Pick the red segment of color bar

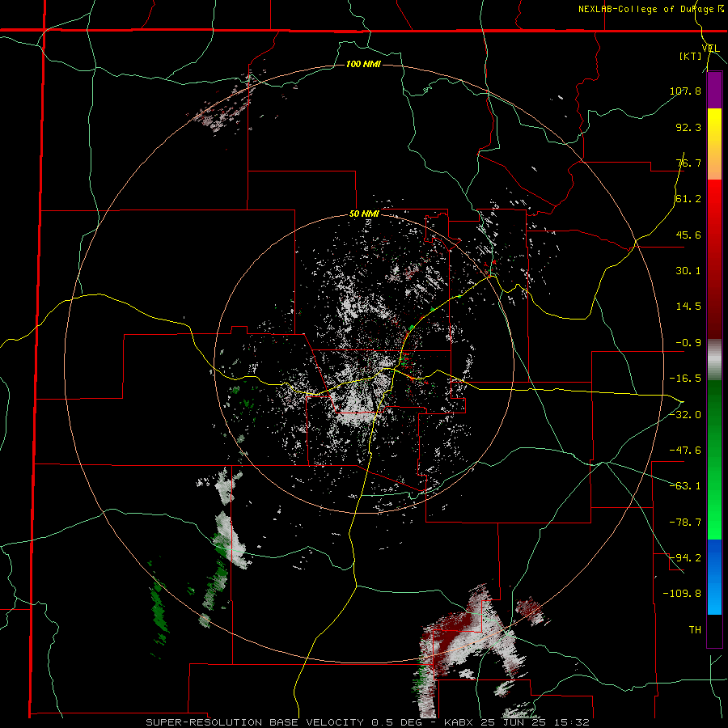[x=714, y=259]
